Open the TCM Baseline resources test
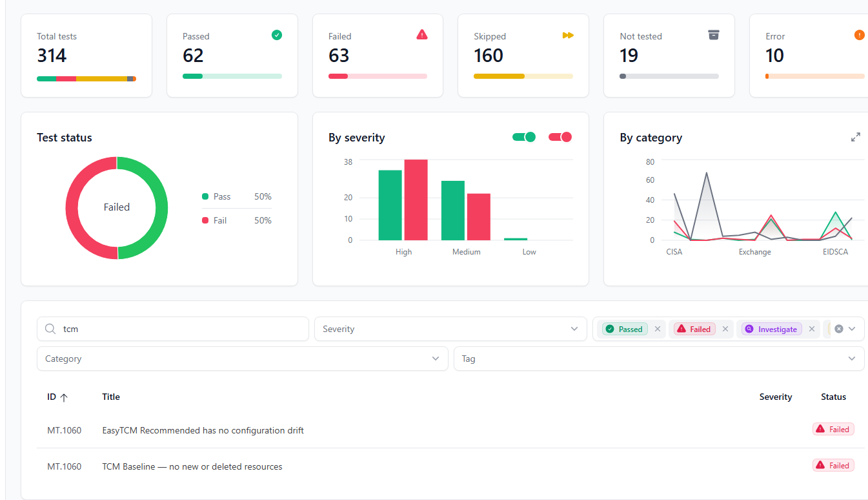 tap(192, 466)
